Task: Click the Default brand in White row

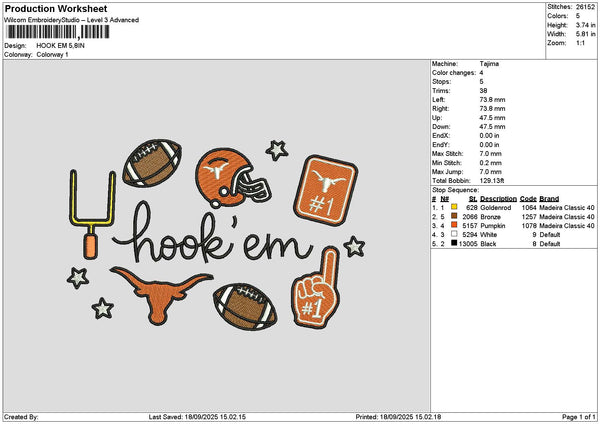Action: 549,235
